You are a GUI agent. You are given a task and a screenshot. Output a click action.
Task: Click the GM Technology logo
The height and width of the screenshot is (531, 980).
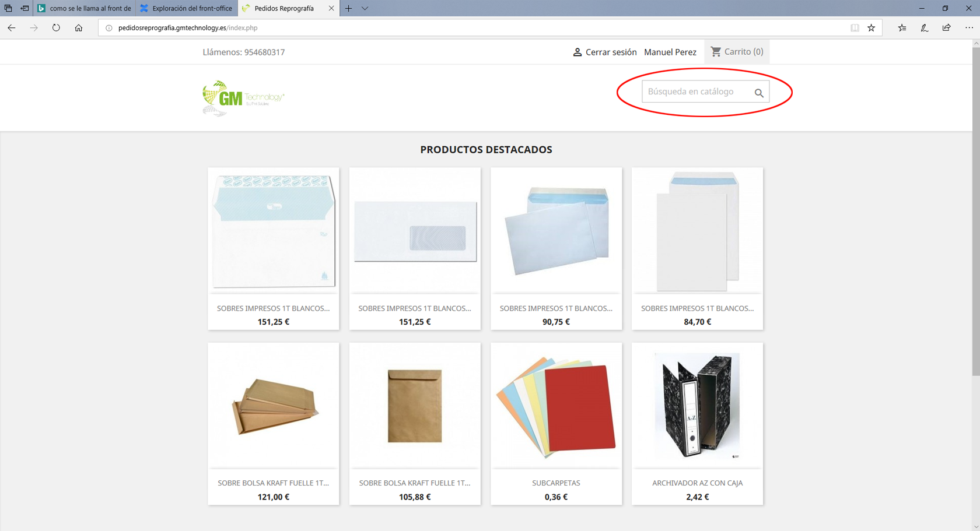tap(243, 98)
